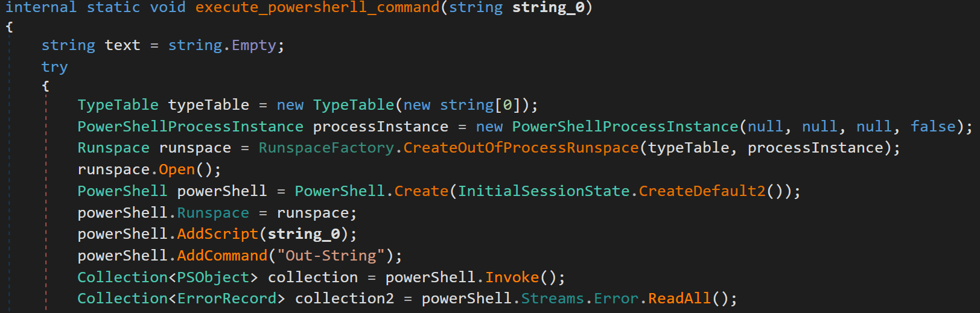Click the collection2 variable name
Screen dimensions: 980x313
click(344, 299)
